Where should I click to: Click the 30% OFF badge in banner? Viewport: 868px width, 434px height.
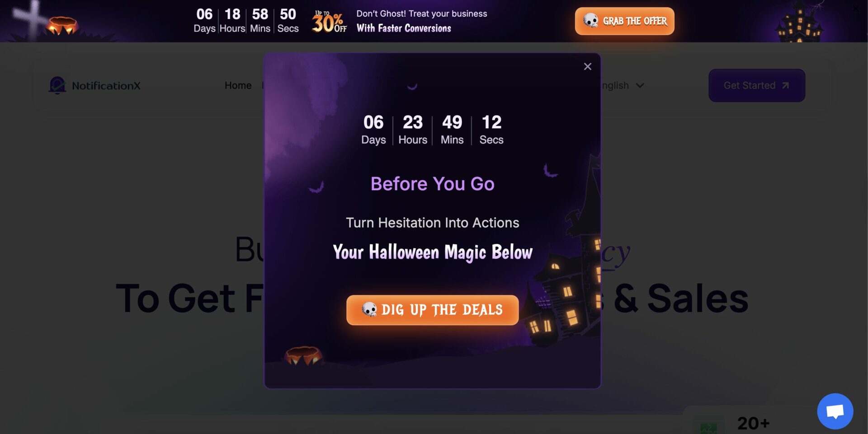click(329, 21)
